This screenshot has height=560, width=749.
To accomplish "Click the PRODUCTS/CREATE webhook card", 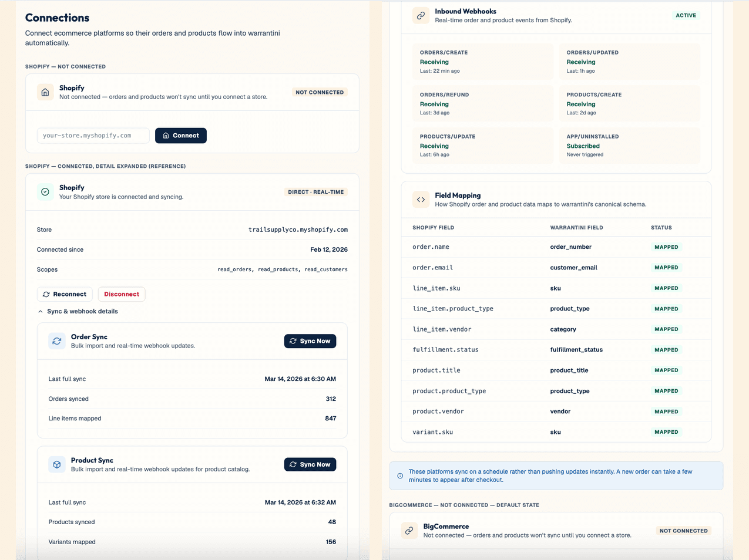I will click(629, 103).
